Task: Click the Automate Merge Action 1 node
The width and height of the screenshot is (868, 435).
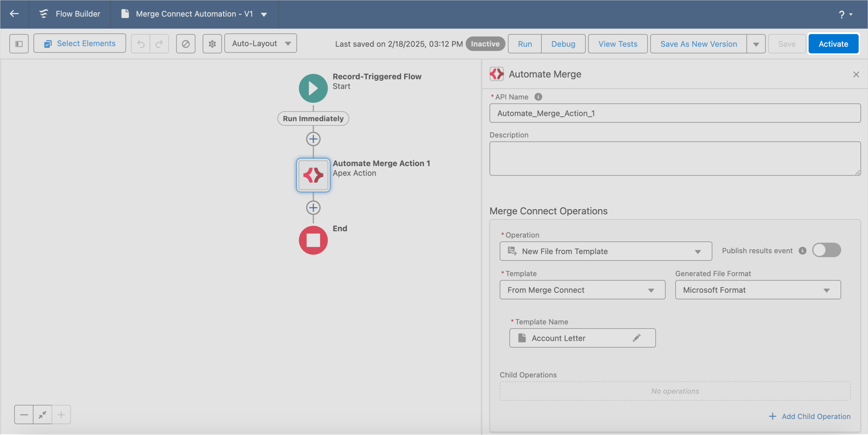Action: coord(313,175)
